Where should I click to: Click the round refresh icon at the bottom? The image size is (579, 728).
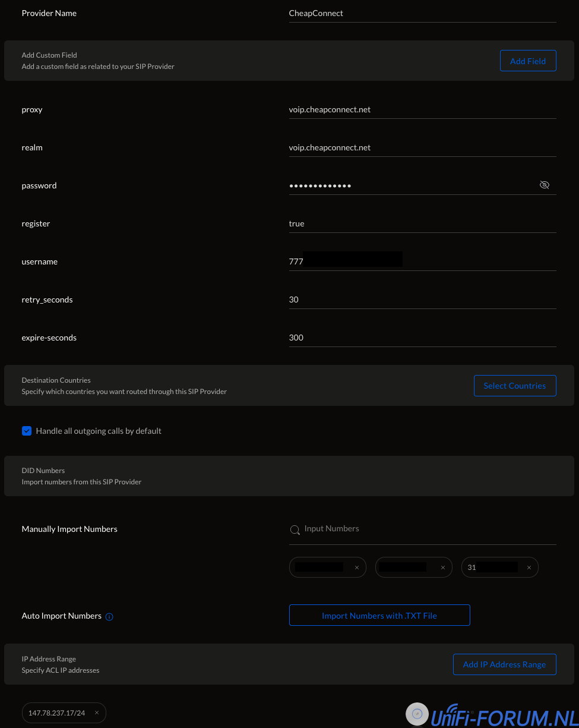click(417, 714)
